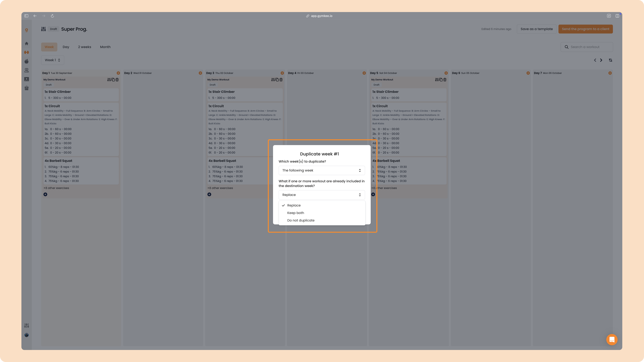Click 'Edited 6 minutes ago' label
Screen dimensions: 644x362
coord(496,29)
